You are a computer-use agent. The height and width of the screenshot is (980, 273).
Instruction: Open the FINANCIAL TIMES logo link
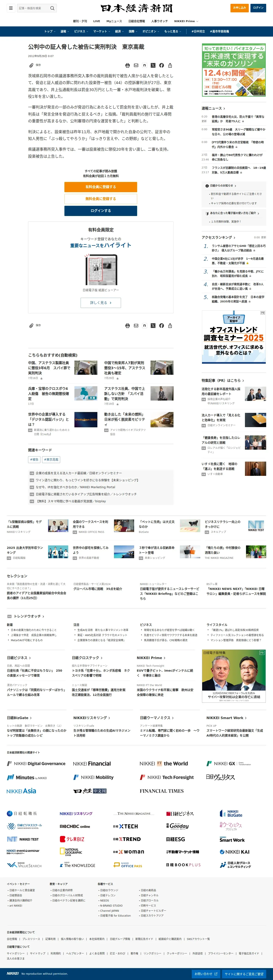(x=162, y=791)
